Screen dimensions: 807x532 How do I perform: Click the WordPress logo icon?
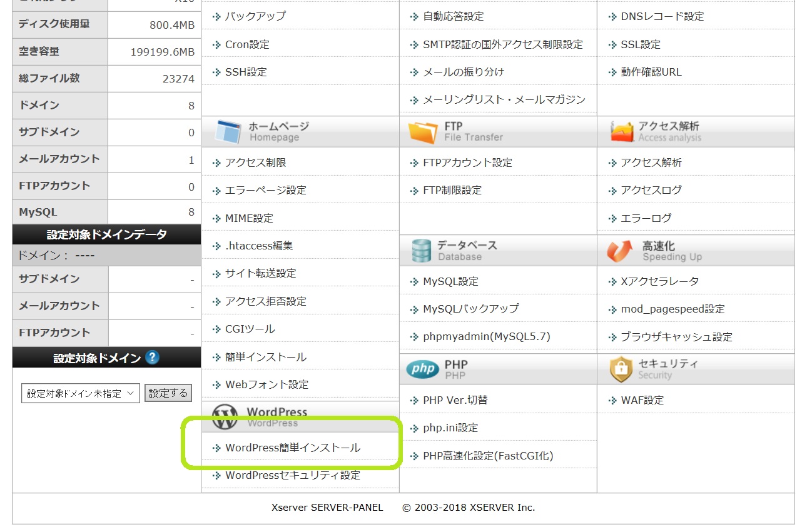[225, 417]
